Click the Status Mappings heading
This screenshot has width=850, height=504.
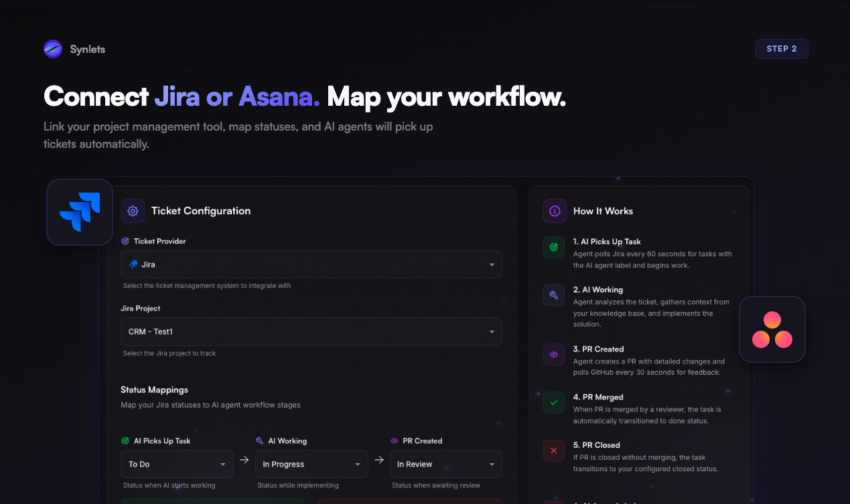click(x=155, y=390)
